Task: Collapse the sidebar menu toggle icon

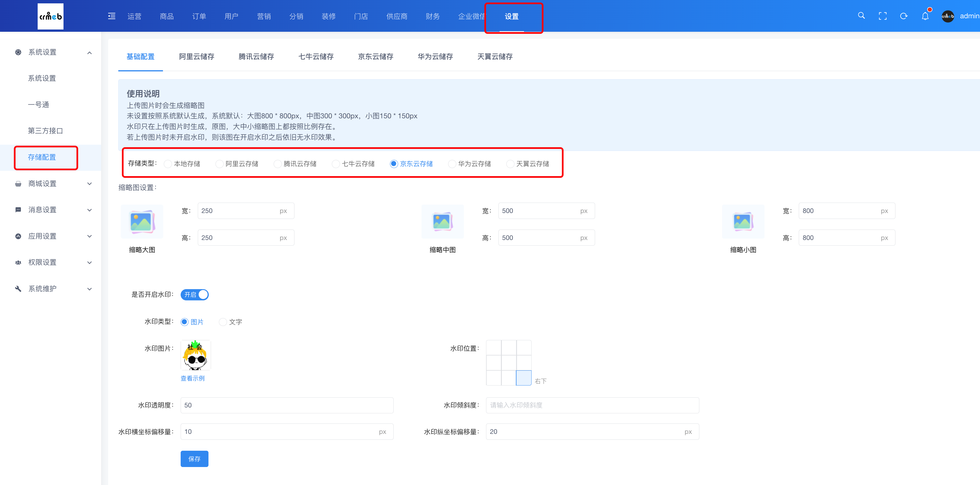Action: [112, 16]
